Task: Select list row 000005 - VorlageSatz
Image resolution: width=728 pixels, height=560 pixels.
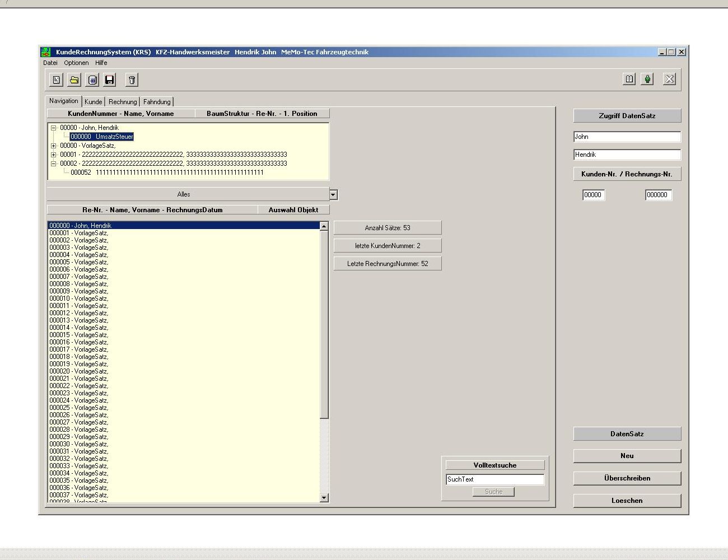Action: [x=184, y=262]
